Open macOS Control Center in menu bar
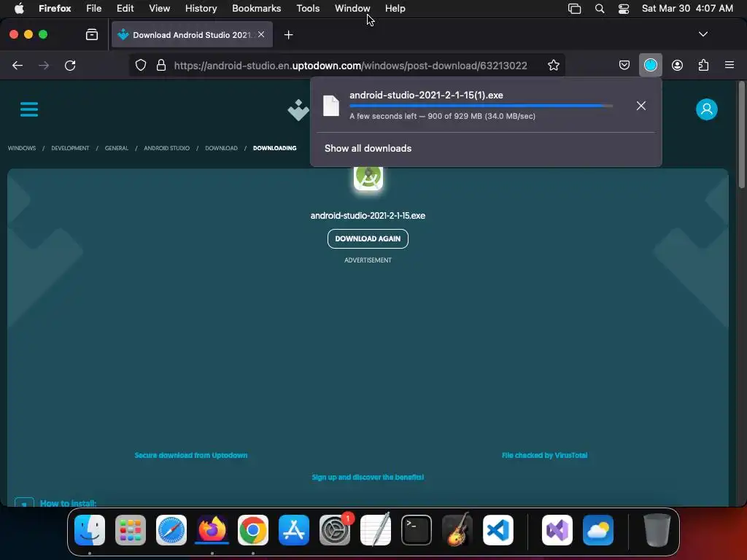This screenshot has width=747, height=560. 624,9
